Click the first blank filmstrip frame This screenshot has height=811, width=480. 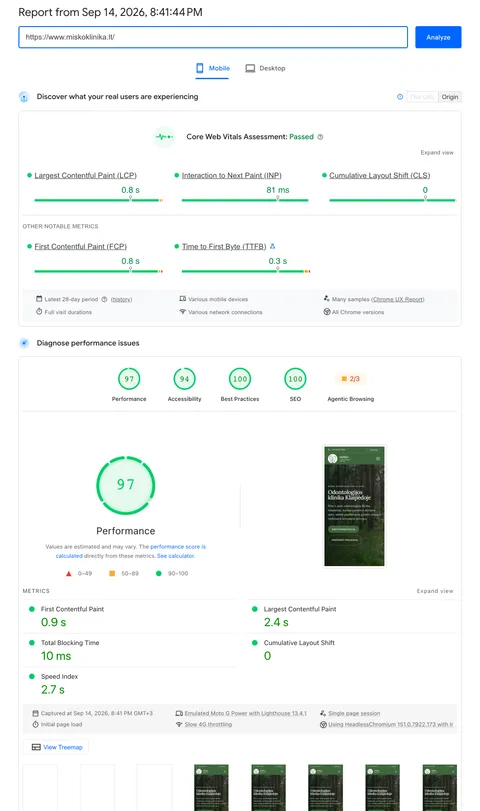tap(40, 788)
